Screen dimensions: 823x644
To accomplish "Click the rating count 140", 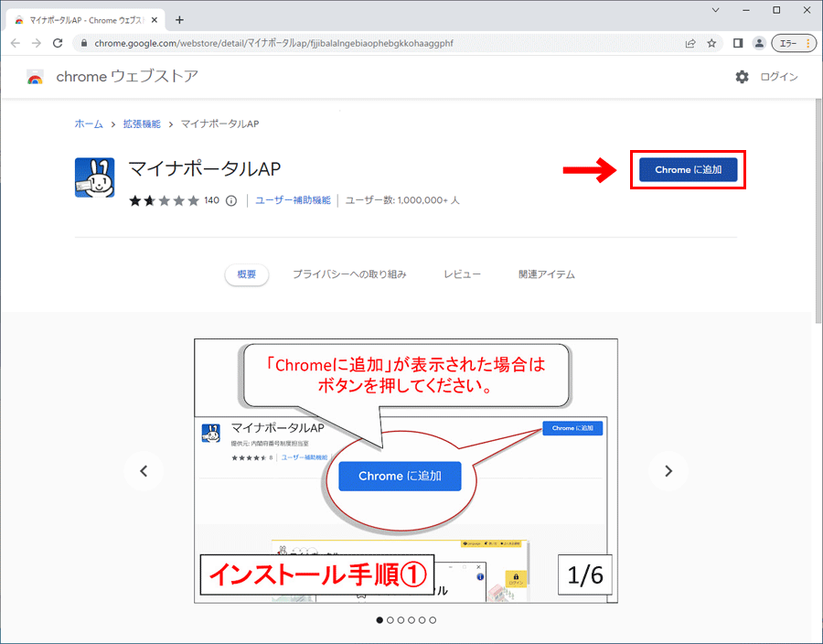I will [211, 200].
